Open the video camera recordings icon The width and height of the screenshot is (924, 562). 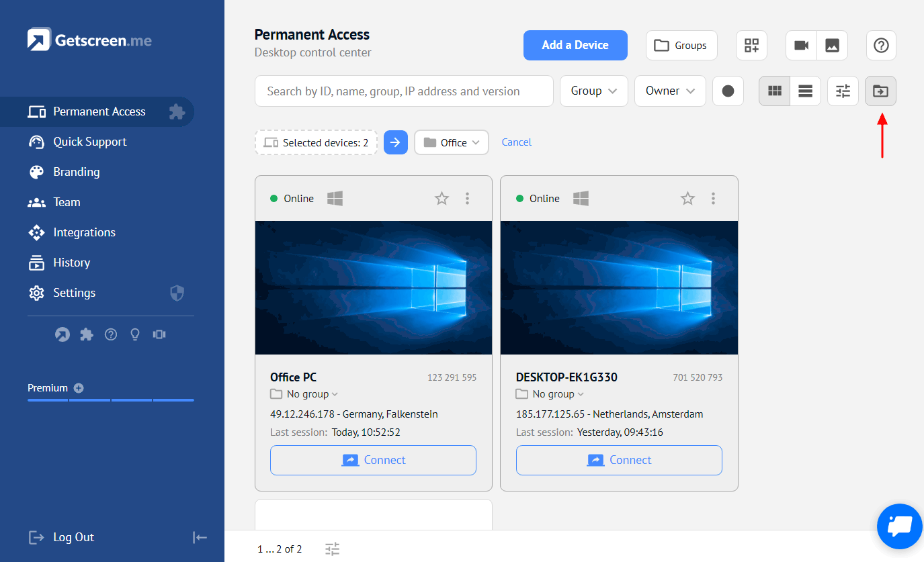pos(801,46)
